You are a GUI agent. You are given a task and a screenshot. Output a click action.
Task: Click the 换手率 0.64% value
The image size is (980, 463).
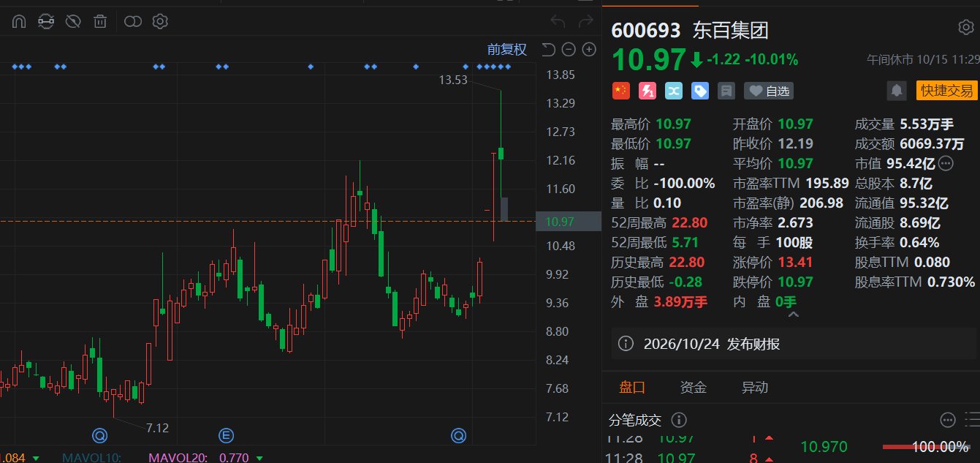click(919, 242)
